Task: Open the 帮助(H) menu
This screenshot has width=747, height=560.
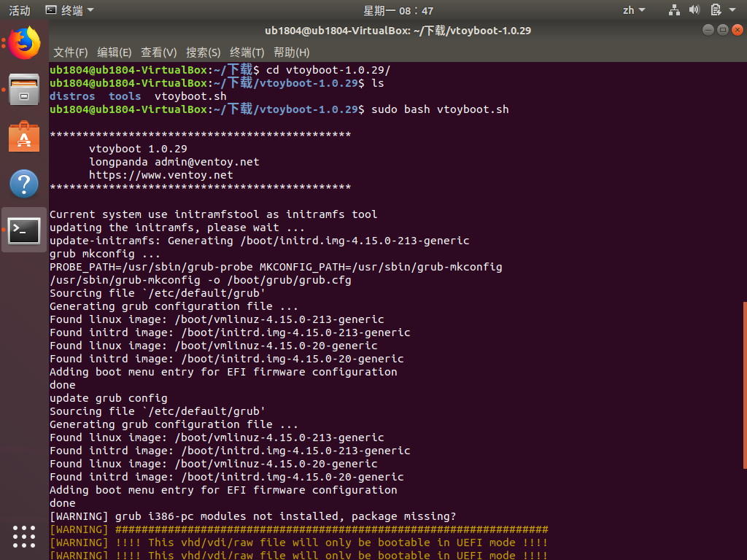Action: point(292,52)
